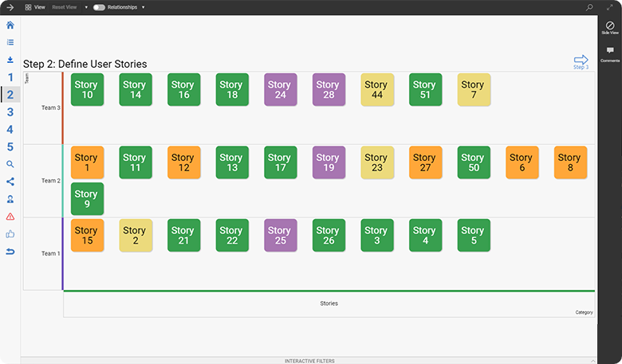The height and width of the screenshot is (364, 622).
Task: Click the red warning triangle icon
Action: [x=10, y=217]
